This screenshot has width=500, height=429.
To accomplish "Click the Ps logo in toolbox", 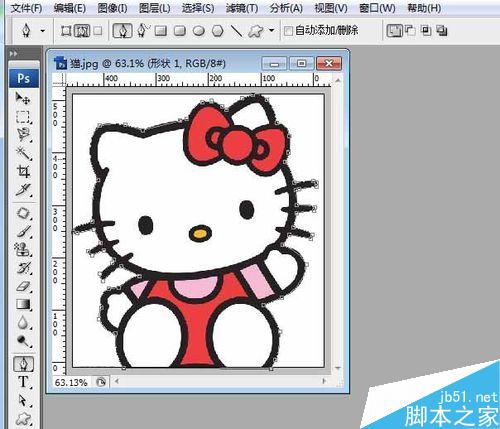I will pos(24,78).
